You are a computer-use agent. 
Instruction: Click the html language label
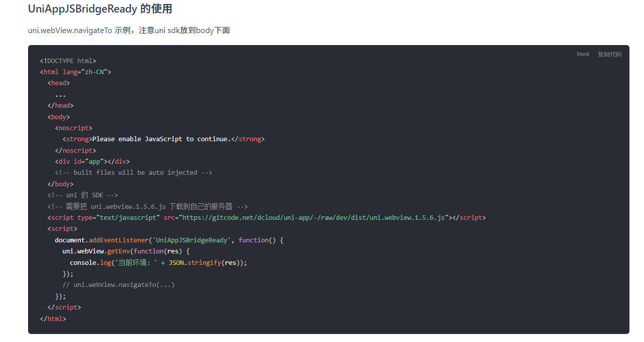click(x=583, y=55)
